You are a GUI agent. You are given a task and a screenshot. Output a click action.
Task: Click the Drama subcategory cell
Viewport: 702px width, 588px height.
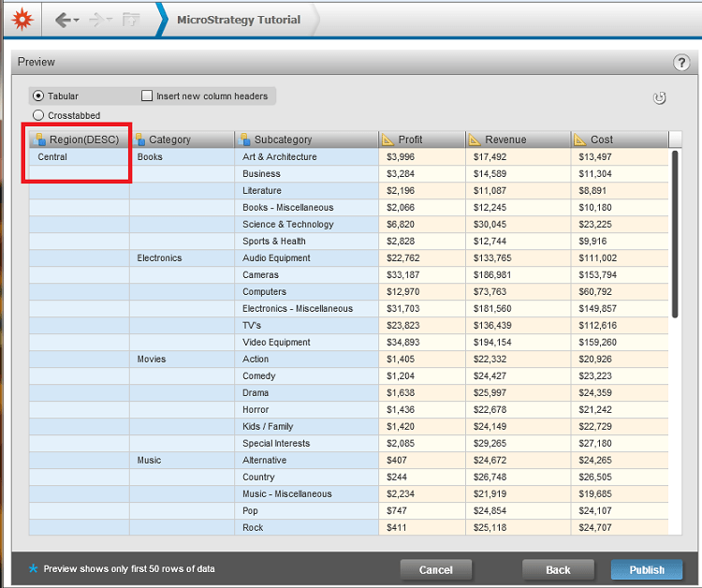click(306, 392)
